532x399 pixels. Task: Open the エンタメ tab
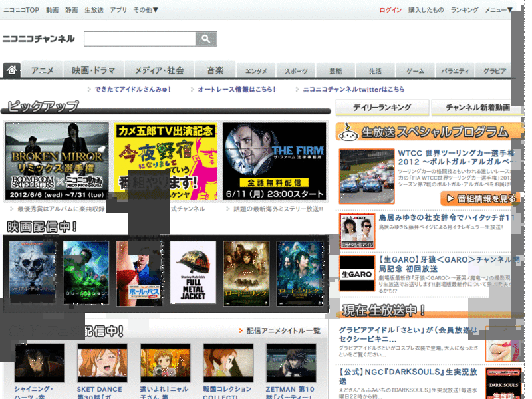click(x=256, y=71)
